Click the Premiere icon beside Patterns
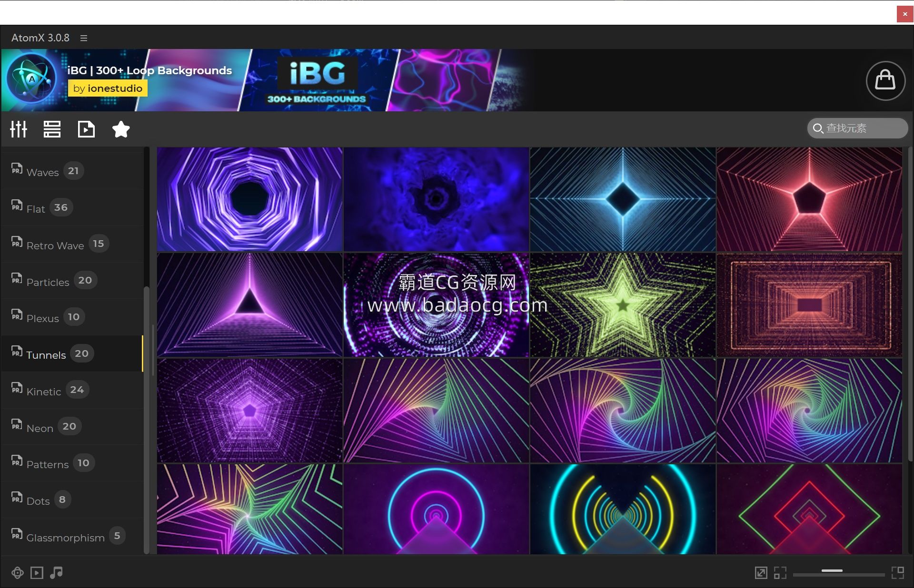914x588 pixels. click(x=17, y=461)
